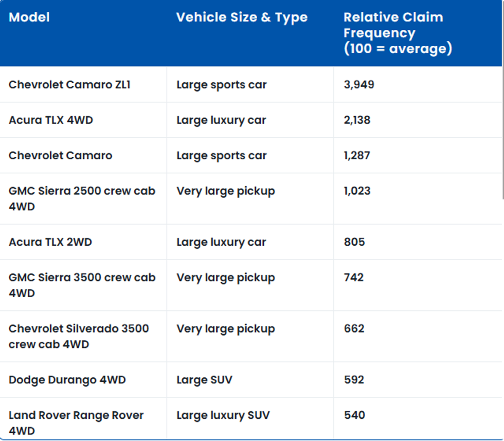Click the claim frequency value 1,287
The width and height of the screenshot is (504, 441).
pos(356,156)
